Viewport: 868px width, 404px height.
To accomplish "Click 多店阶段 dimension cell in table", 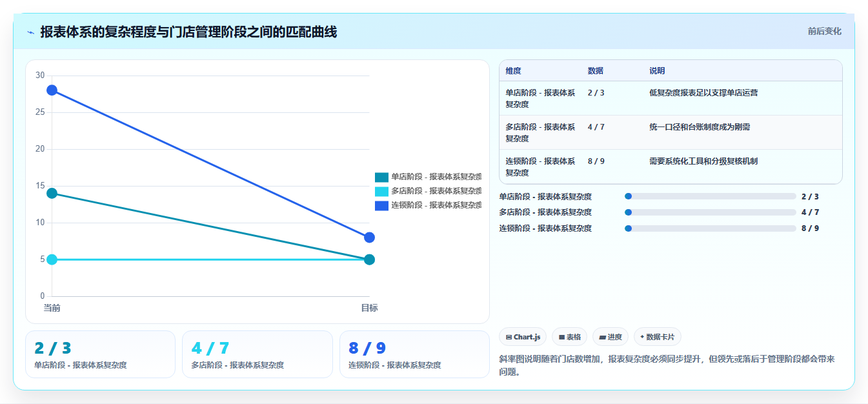I will click(x=540, y=133).
